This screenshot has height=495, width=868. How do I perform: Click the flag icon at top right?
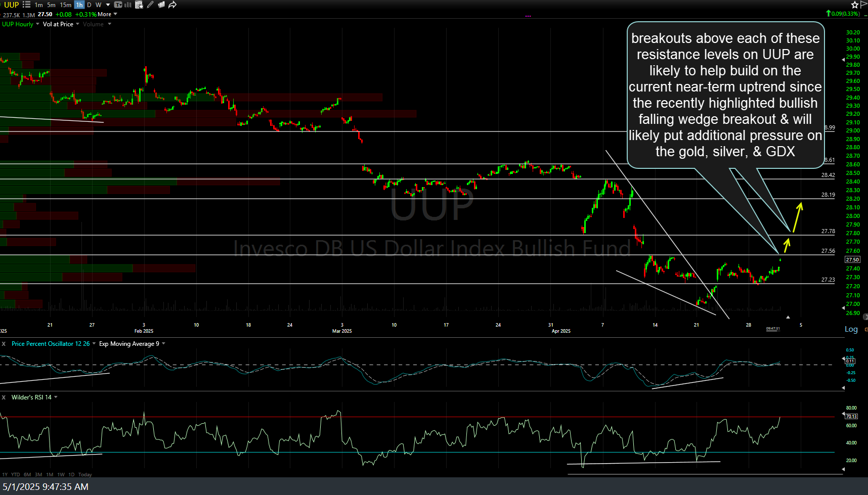click(x=864, y=5)
